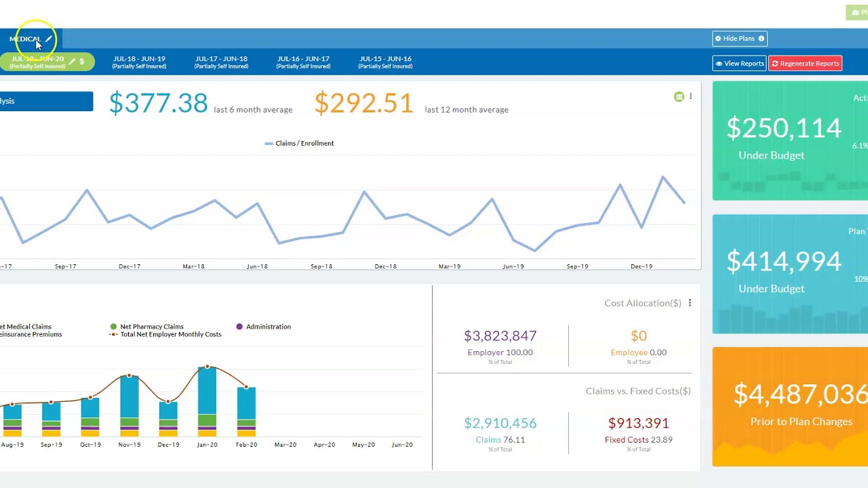
Task: Click the dollar icon on the JUL-19 - JUN-20 plan
Action: 82,62
